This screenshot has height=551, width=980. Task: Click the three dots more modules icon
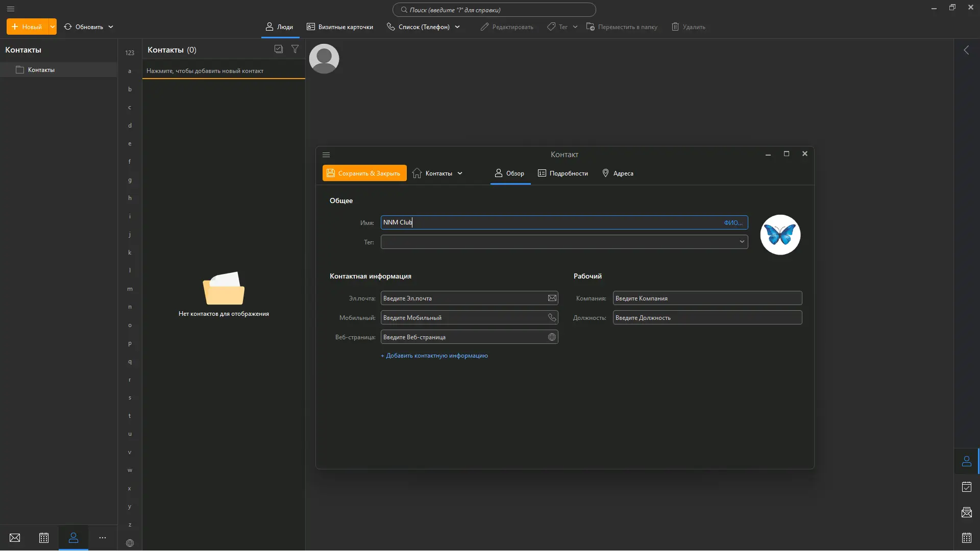pos(103,538)
